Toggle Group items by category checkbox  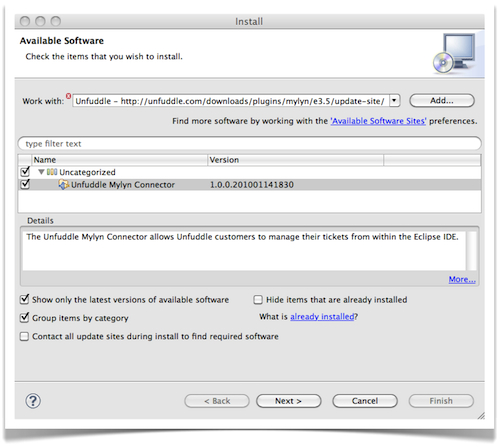24,318
